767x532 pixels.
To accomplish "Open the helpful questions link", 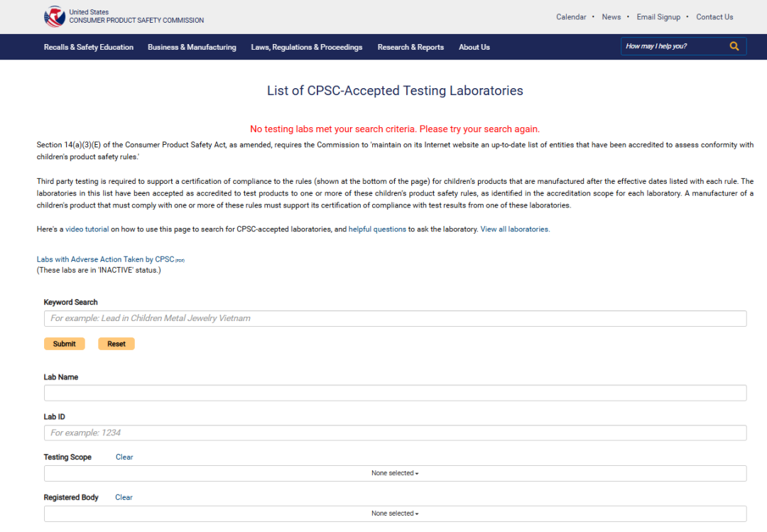I will click(377, 229).
